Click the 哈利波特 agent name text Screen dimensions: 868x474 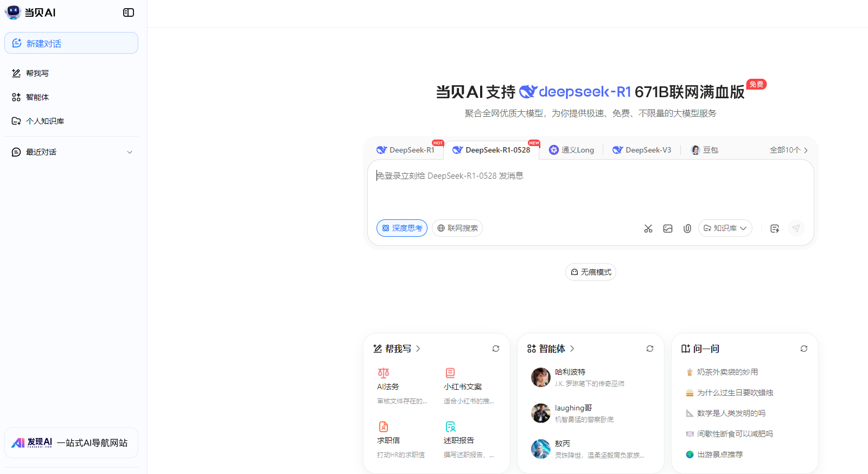[x=570, y=372]
